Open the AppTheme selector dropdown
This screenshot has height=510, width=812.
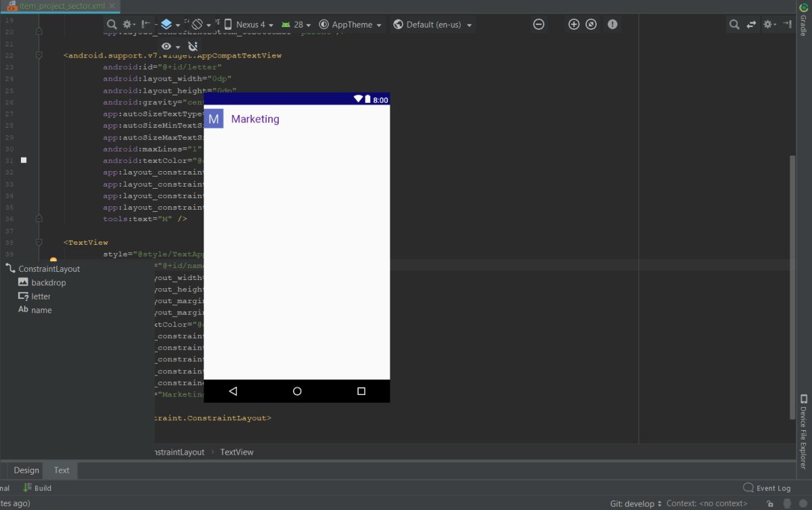351,24
